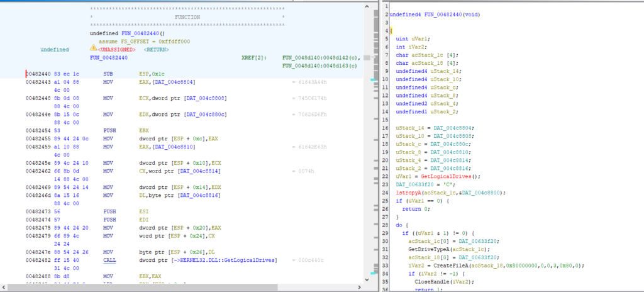Viewport: 644px width, 292px height.
Task: Select CreateFileA call in decompiler
Action: (x=448, y=266)
